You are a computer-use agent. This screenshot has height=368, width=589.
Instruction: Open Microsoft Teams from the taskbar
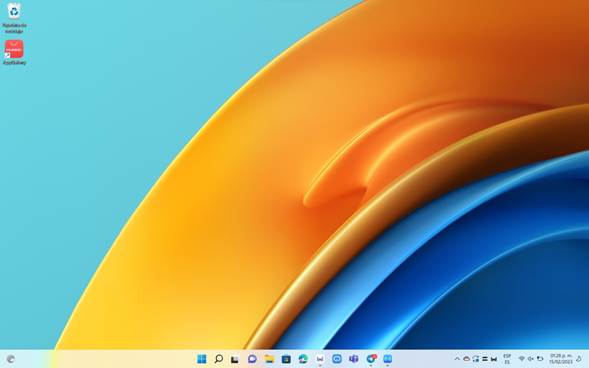354,359
